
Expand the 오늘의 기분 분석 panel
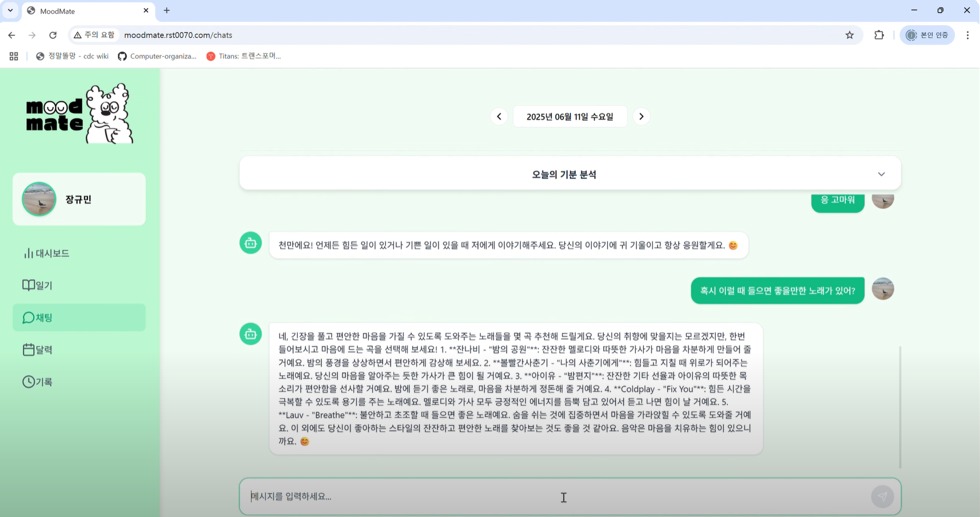pyautogui.click(x=881, y=174)
